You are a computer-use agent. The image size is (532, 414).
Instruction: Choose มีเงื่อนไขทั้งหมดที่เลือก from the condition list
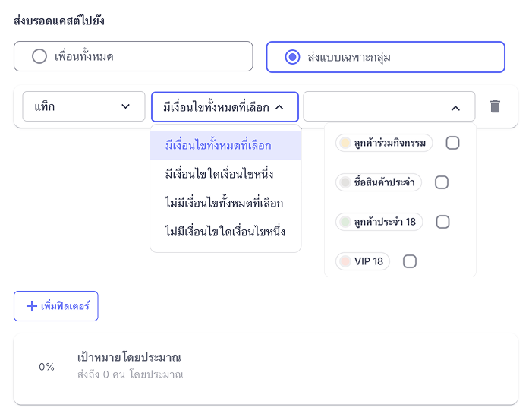tap(219, 145)
